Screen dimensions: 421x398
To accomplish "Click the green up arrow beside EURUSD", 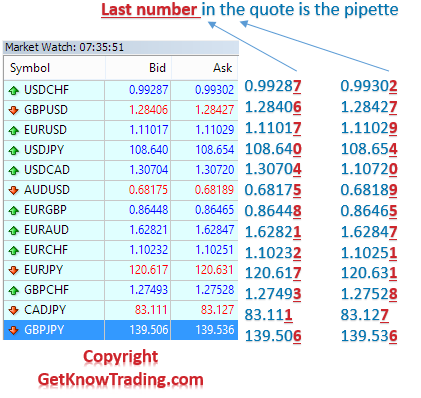I will pos(14,130).
